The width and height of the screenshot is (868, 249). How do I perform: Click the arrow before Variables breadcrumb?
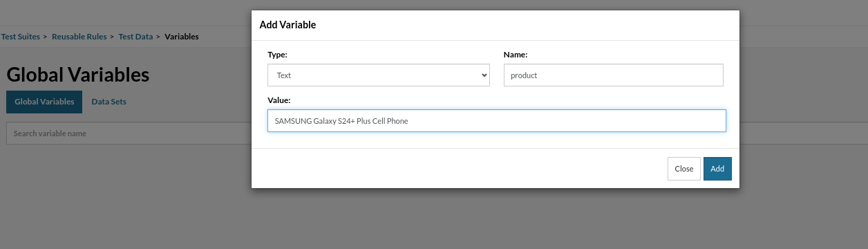point(159,37)
